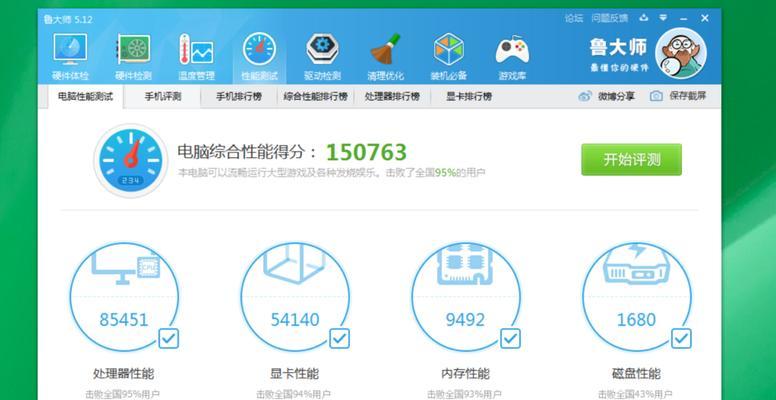Click the 鲁大师 5.12 title text

[x=67, y=19]
